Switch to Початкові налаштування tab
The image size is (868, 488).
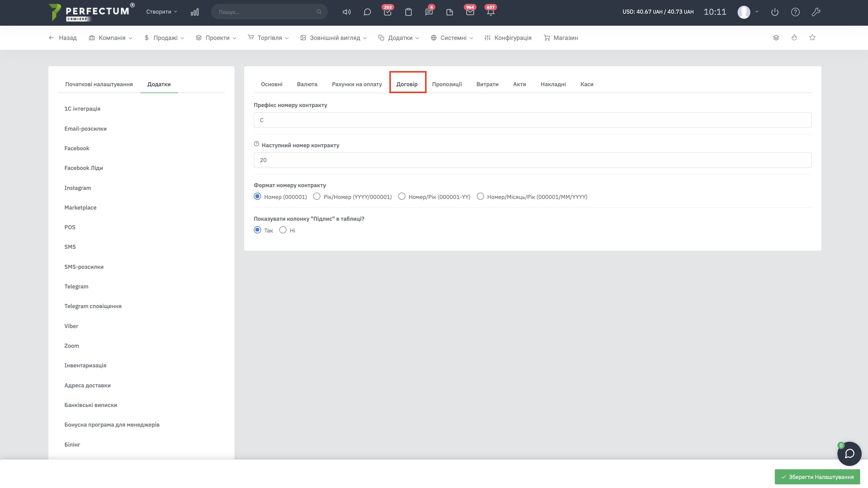click(x=99, y=84)
